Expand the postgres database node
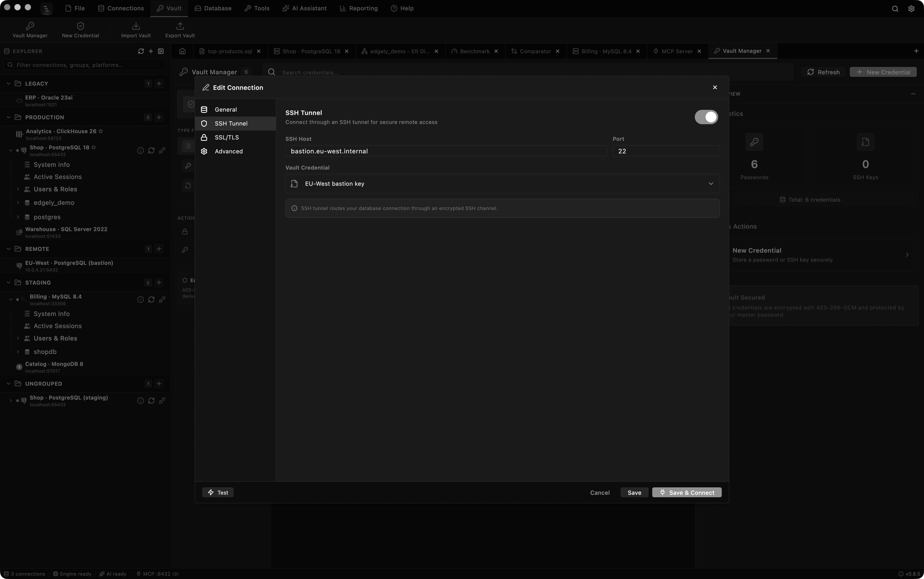Viewport: 924px width, 579px height. pos(18,217)
